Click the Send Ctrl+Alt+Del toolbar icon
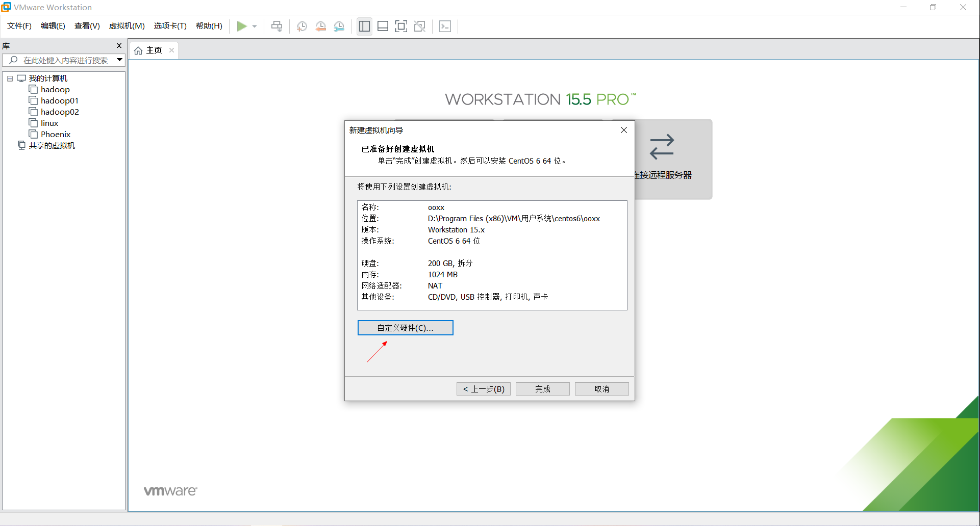 click(277, 26)
